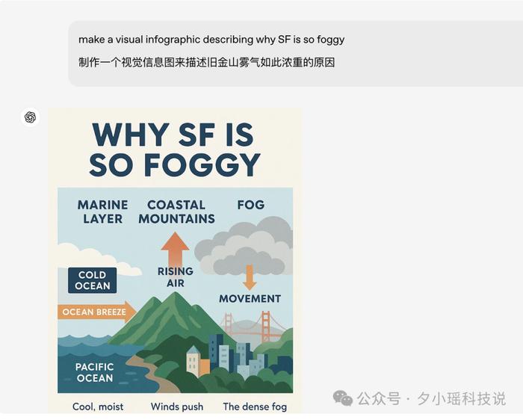Viewport: 523px width, 420px height.
Task: Click the Pacific Ocean label
Action: tap(95, 372)
